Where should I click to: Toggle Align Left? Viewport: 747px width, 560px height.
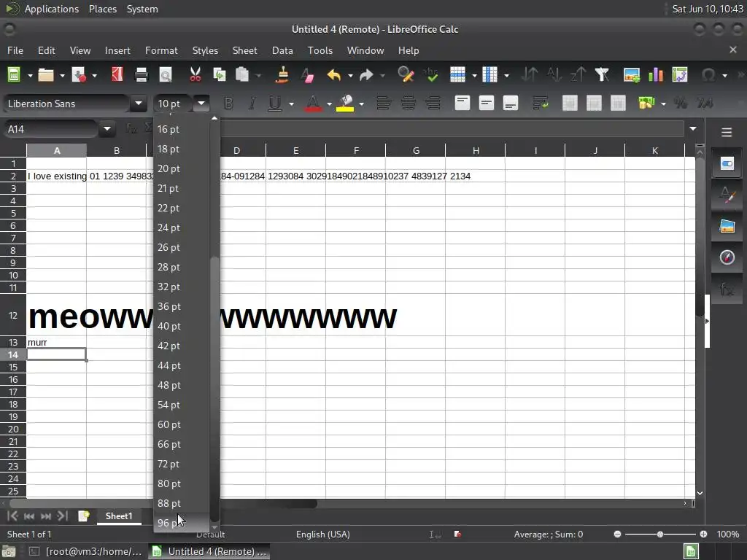tap(384, 104)
